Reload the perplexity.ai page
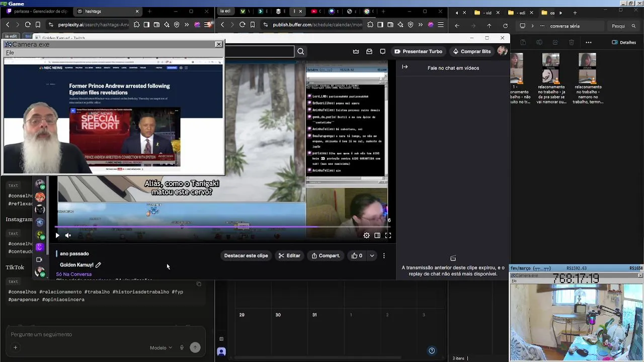Screen dimensions: 644x362 [28, 24]
